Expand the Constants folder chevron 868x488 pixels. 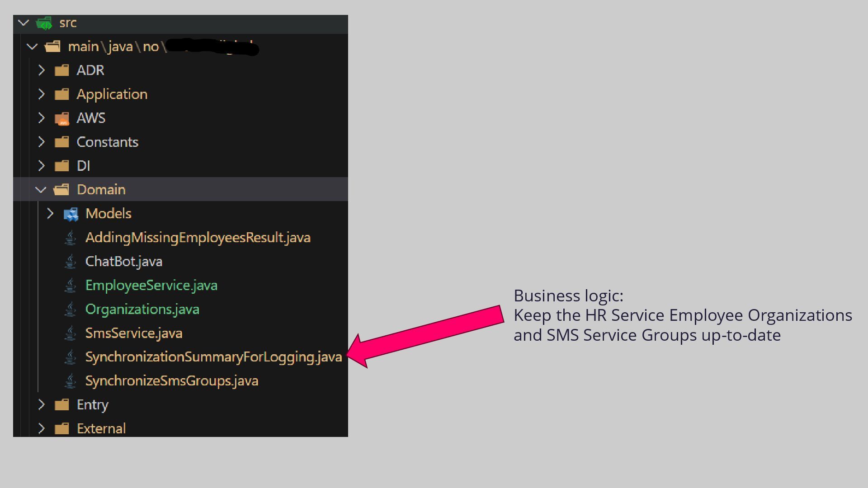coord(42,142)
